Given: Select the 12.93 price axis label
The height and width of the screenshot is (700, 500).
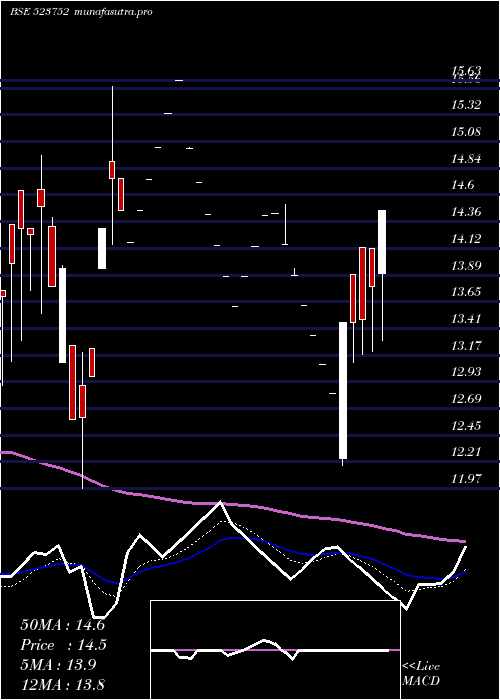Looking at the screenshot, I should point(466,371).
